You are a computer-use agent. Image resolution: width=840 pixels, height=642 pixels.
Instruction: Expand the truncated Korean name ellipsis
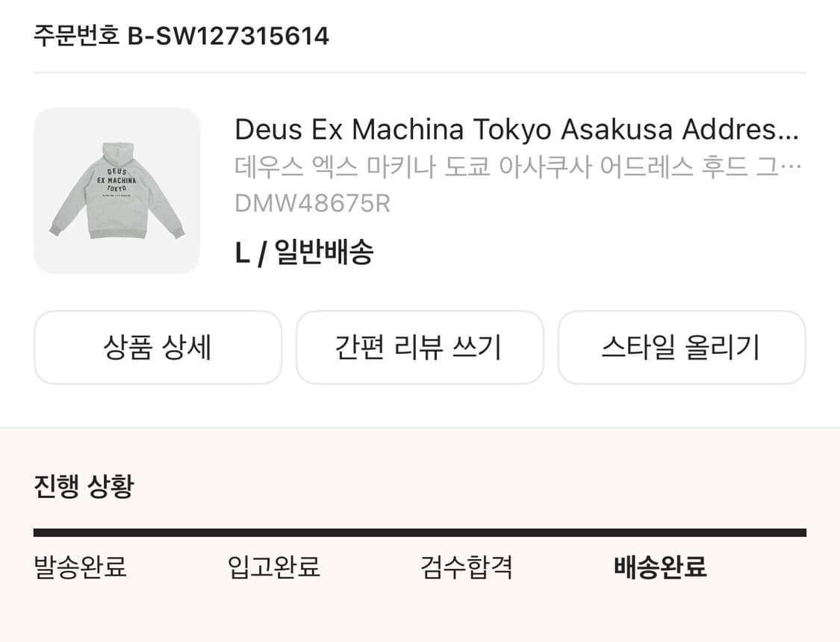click(794, 166)
